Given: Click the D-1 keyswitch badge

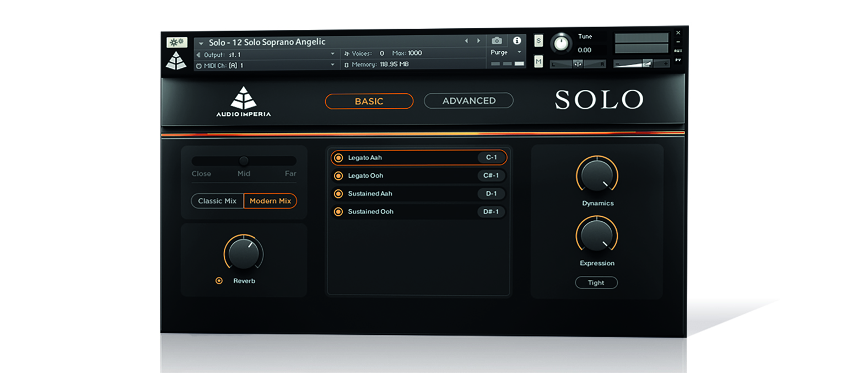Looking at the screenshot, I should pyautogui.click(x=491, y=194).
